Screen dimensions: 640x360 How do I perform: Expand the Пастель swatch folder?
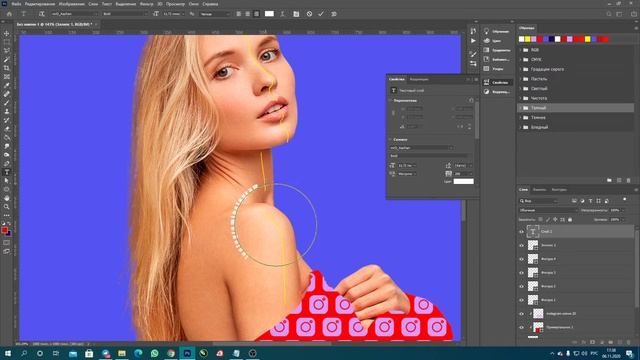pos(520,79)
